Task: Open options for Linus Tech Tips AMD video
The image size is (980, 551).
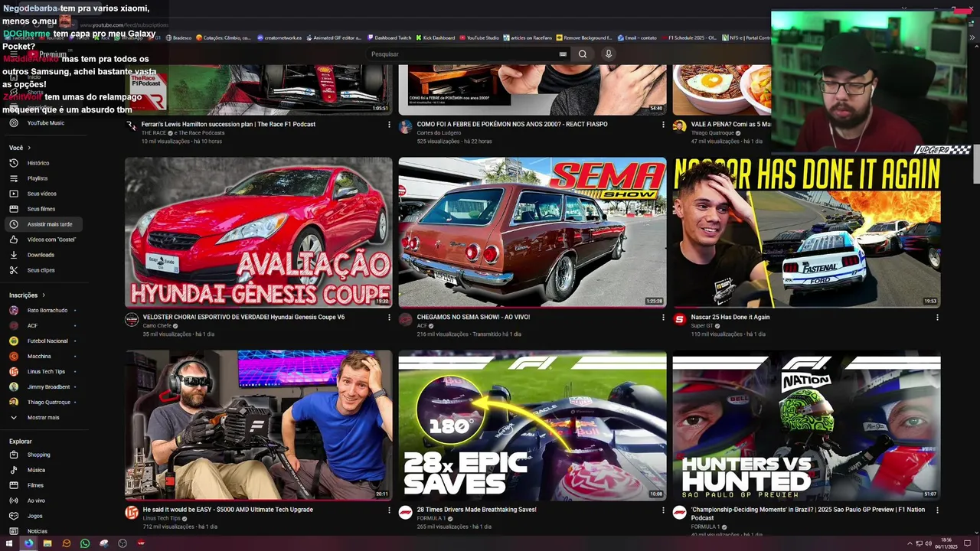Action: (x=389, y=510)
